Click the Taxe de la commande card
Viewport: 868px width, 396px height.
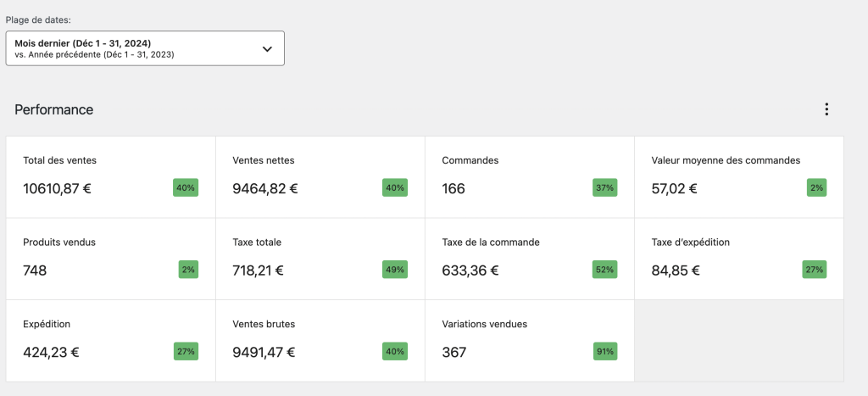tap(529, 259)
